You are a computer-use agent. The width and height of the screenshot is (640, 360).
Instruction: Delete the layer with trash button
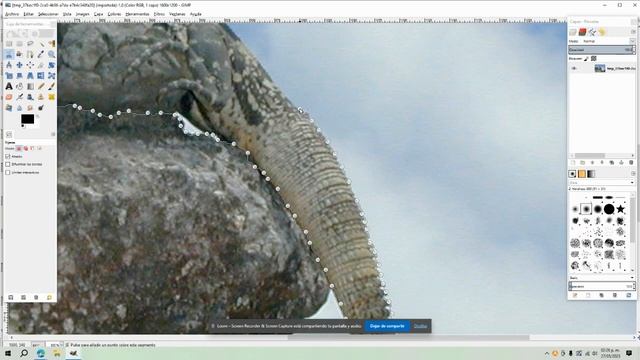pyautogui.click(x=631, y=162)
